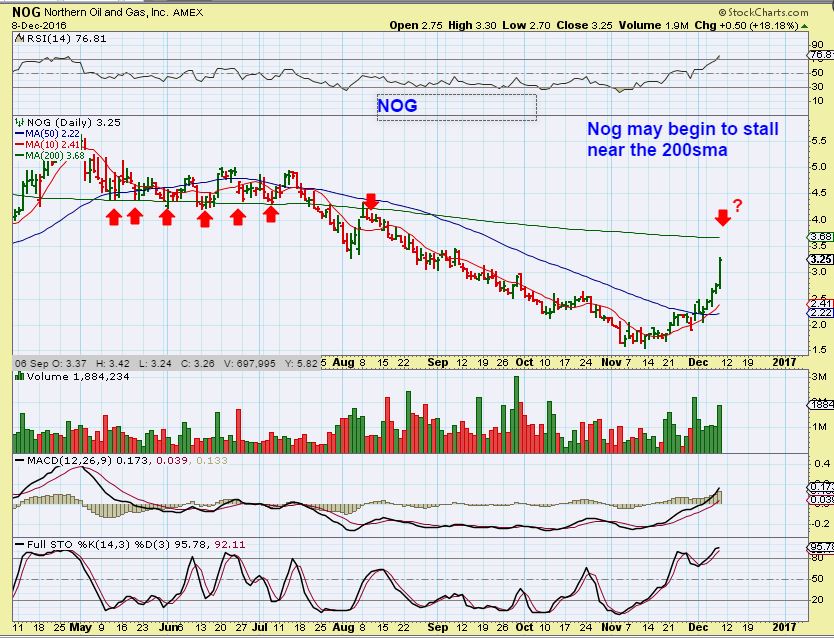Click the MA(200) 3.68 legend entry
834x638 pixels.
[55, 155]
